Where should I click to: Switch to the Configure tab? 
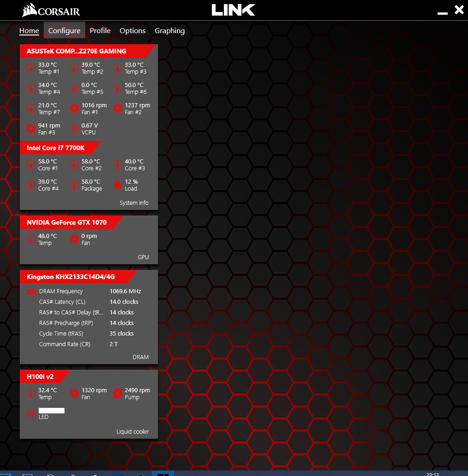point(64,31)
